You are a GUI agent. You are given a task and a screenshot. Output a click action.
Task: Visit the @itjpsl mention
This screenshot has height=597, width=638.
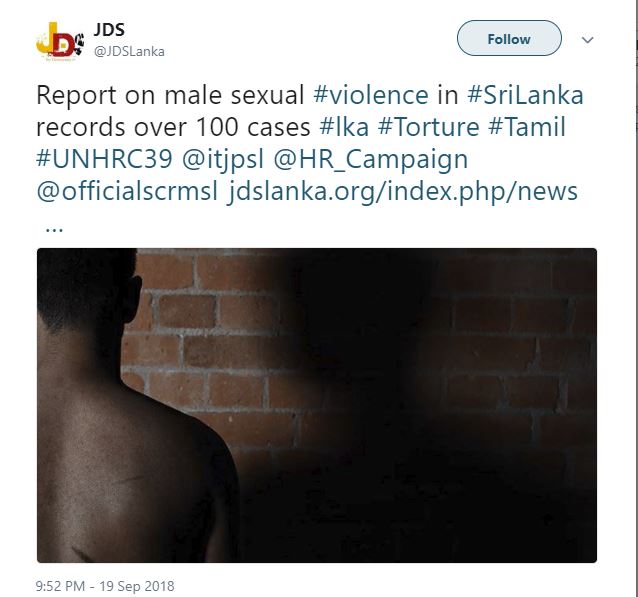pos(223,158)
